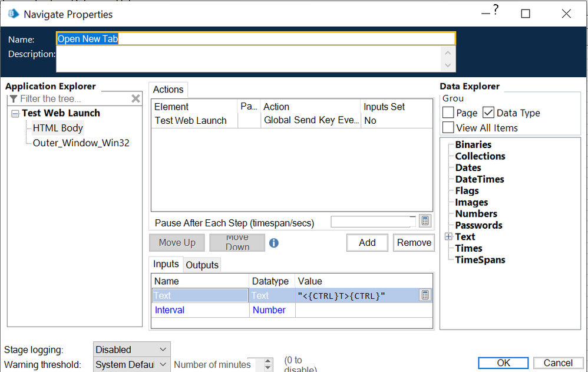The image size is (588, 372).
Task: Open the Stage logging dropdown
Action: pyautogui.click(x=132, y=349)
